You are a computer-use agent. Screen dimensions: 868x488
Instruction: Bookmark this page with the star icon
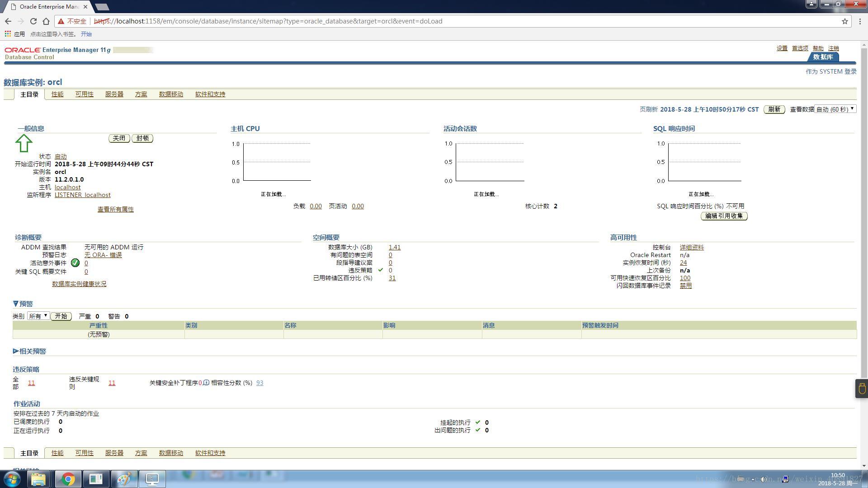(x=844, y=21)
